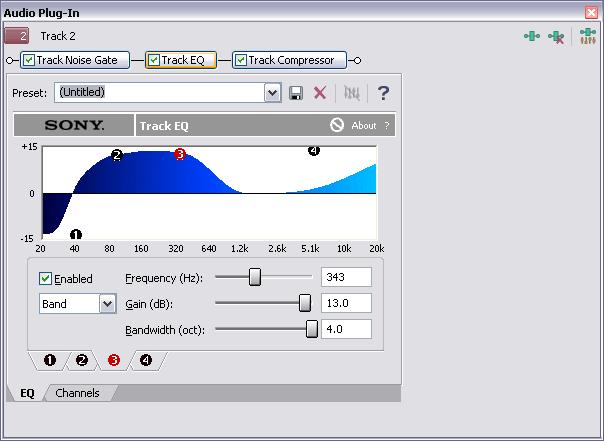This screenshot has height=442, width=604.
Task: Open band 4 tab
Action: pos(146,360)
